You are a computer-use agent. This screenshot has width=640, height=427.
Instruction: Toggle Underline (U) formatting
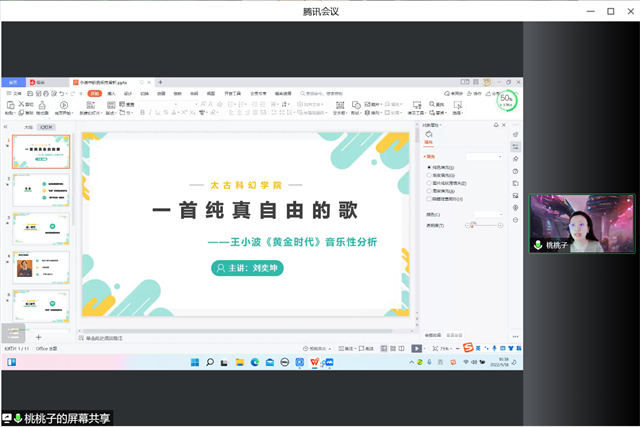(x=158, y=113)
